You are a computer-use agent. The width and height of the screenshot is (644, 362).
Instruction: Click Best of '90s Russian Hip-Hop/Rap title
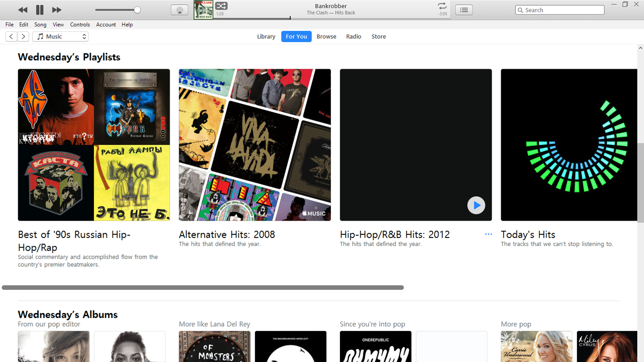tap(74, 241)
